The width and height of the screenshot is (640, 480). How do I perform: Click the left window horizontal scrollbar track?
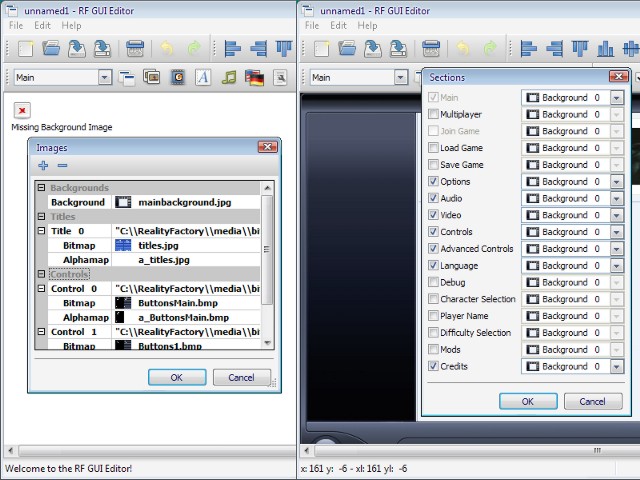click(x=157, y=451)
